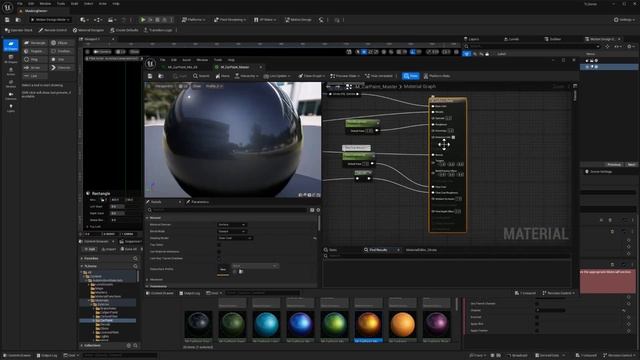This screenshot has width=640, height=360.
Task: Open the Shading Model dropdown
Action: tap(235, 238)
